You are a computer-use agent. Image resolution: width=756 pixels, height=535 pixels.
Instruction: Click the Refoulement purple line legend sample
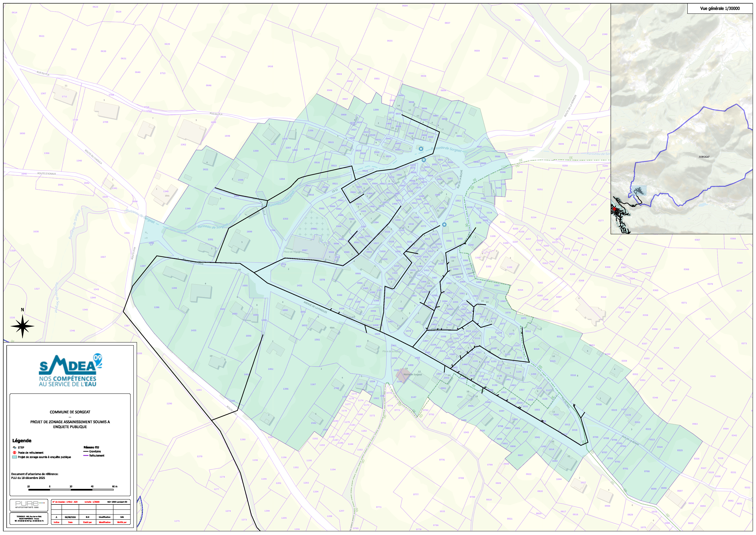86,456
